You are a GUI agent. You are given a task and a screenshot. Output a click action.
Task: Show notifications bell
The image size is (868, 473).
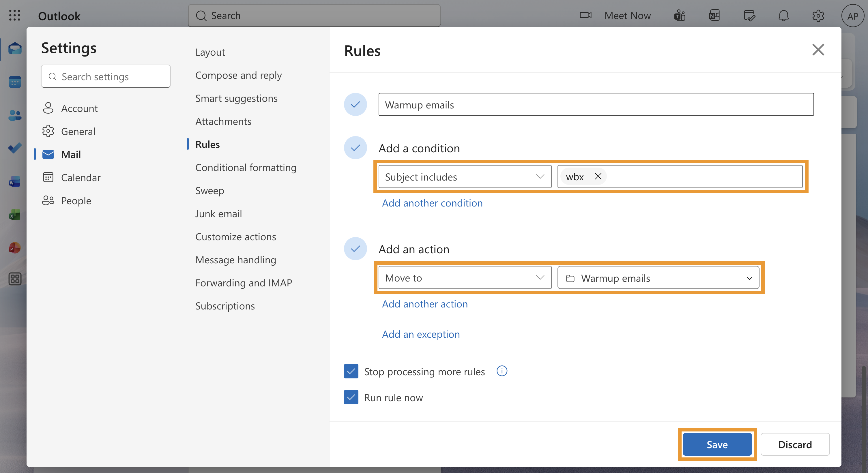[x=783, y=16]
